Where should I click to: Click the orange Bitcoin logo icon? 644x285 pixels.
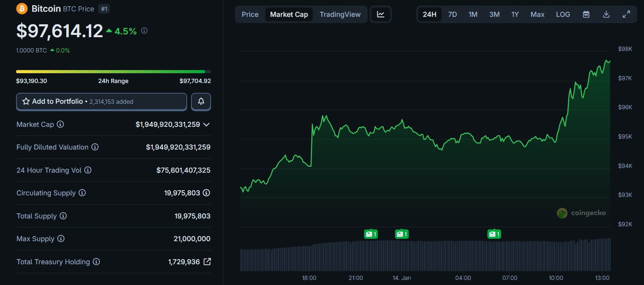point(22,9)
